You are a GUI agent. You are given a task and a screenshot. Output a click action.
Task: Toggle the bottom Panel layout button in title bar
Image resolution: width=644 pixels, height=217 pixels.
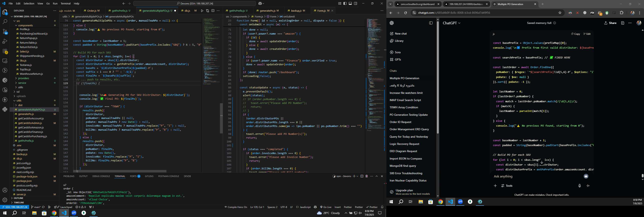(x=350, y=3)
